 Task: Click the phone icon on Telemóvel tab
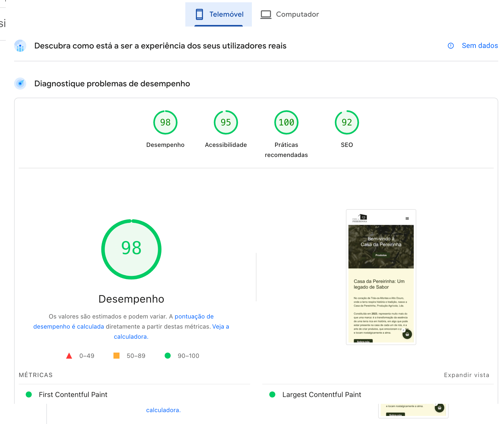199,14
